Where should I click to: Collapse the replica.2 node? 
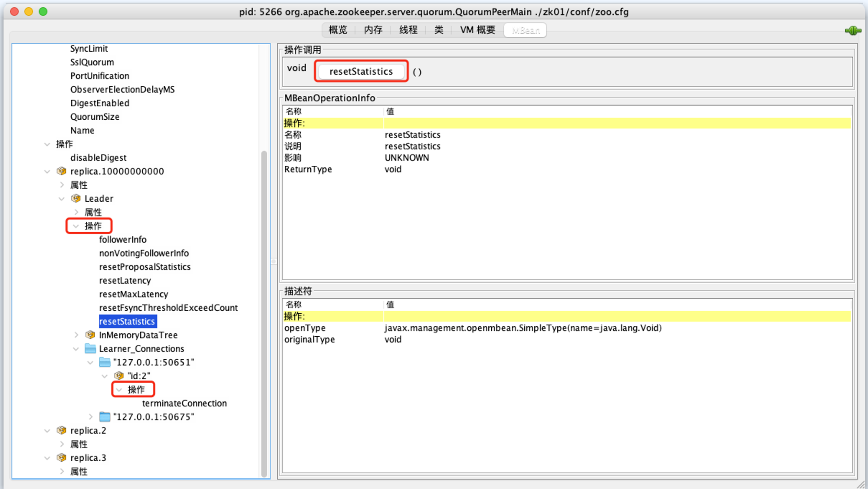click(x=47, y=430)
